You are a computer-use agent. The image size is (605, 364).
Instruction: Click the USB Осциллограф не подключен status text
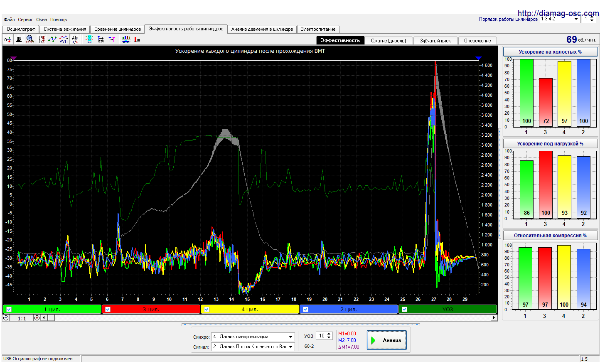[x=38, y=359]
